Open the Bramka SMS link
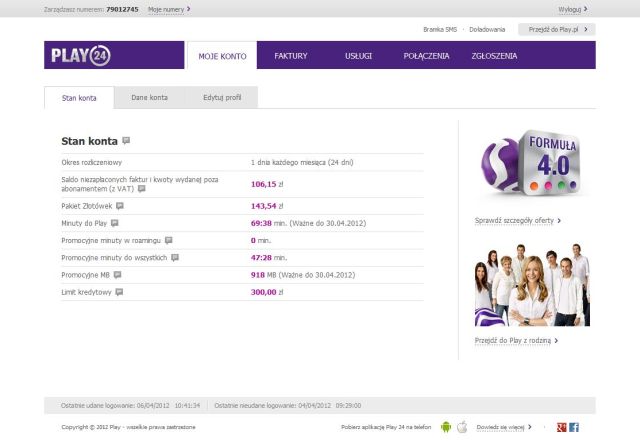Viewport: 640px width, 444px height. coord(440,29)
